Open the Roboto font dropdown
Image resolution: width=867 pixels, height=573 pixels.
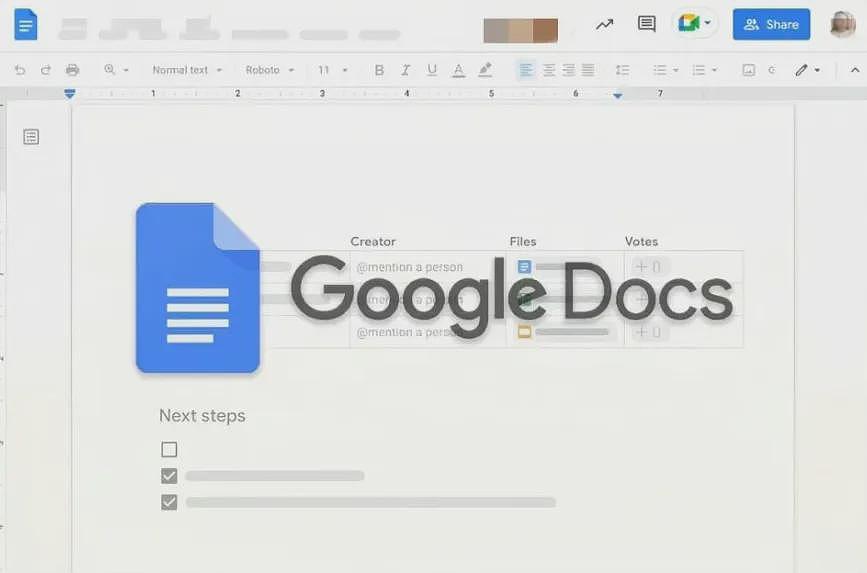point(270,70)
